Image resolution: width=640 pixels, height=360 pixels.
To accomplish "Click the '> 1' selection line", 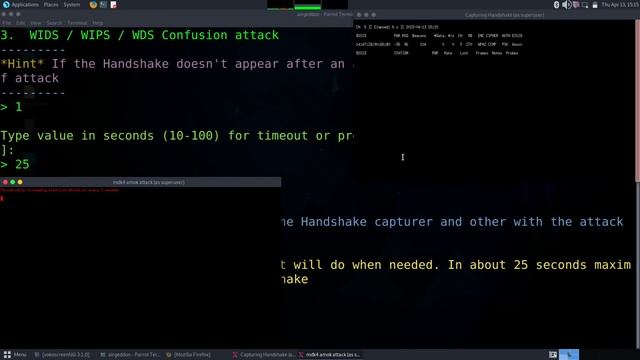I will point(11,107).
